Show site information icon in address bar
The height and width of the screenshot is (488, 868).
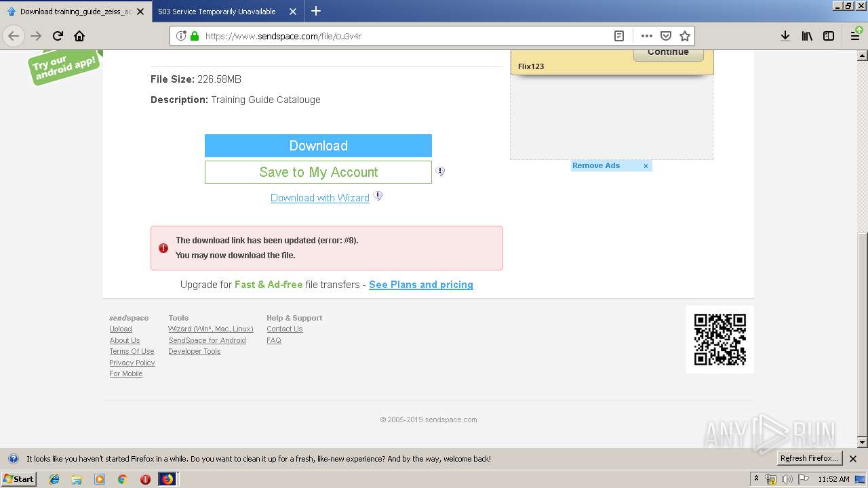point(181,36)
